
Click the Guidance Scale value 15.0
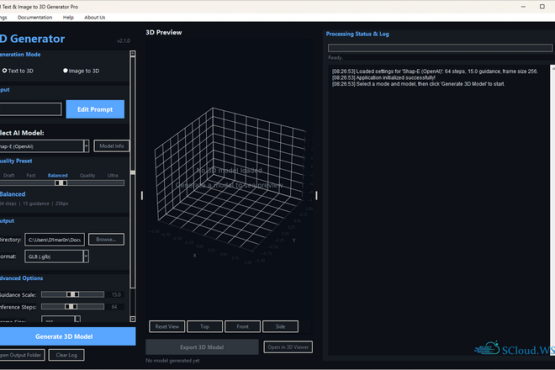coord(116,294)
